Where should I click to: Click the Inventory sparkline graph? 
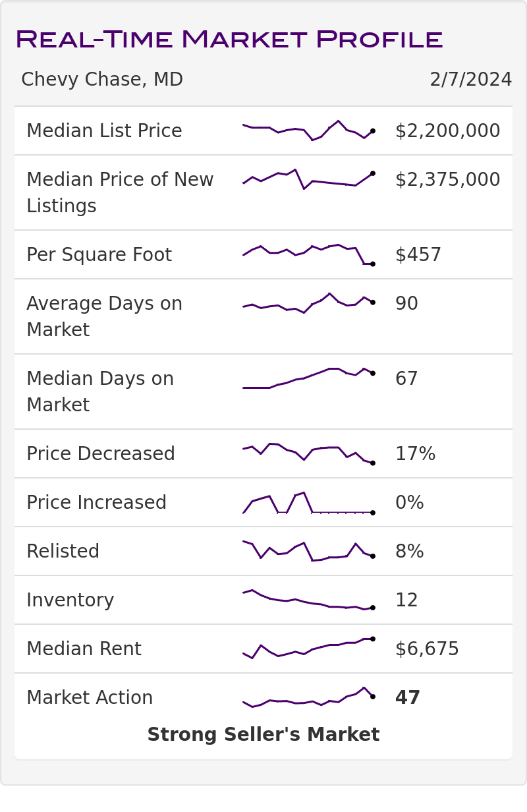point(308,600)
